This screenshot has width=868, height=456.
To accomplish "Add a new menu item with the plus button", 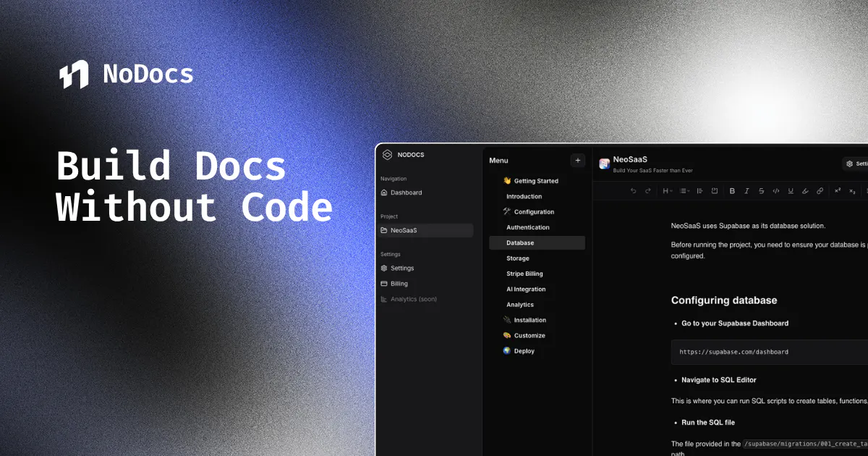I will point(577,160).
